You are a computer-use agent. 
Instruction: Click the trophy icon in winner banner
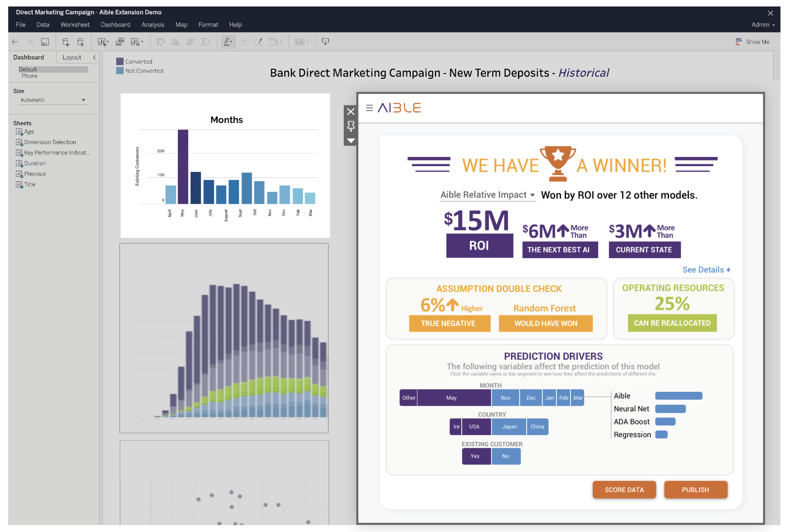click(x=558, y=163)
